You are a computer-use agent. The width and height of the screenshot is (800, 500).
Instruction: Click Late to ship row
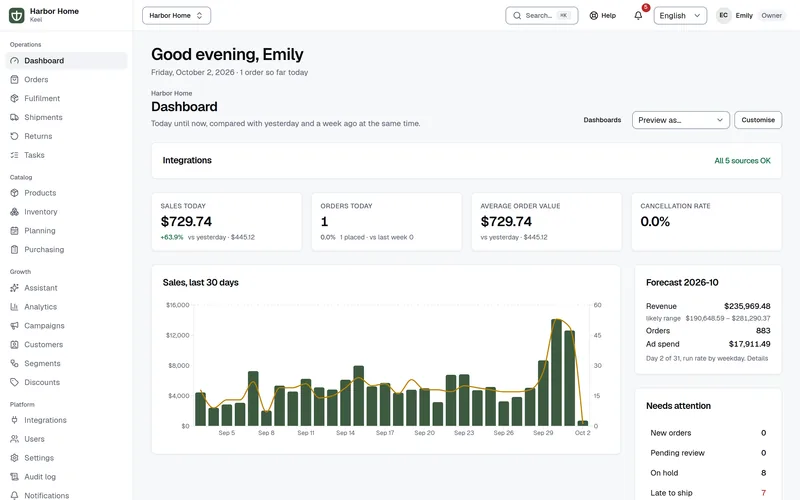point(708,493)
